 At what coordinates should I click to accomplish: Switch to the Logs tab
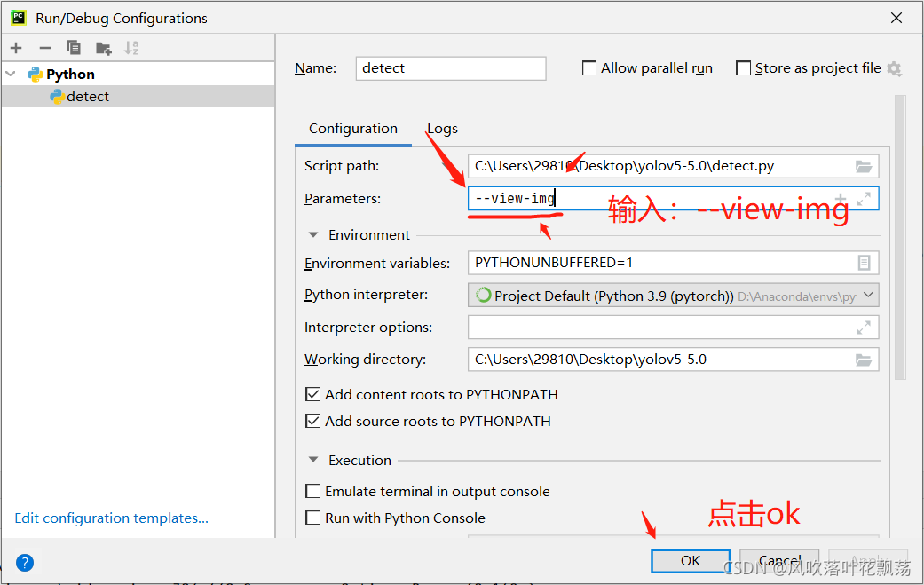tap(442, 129)
